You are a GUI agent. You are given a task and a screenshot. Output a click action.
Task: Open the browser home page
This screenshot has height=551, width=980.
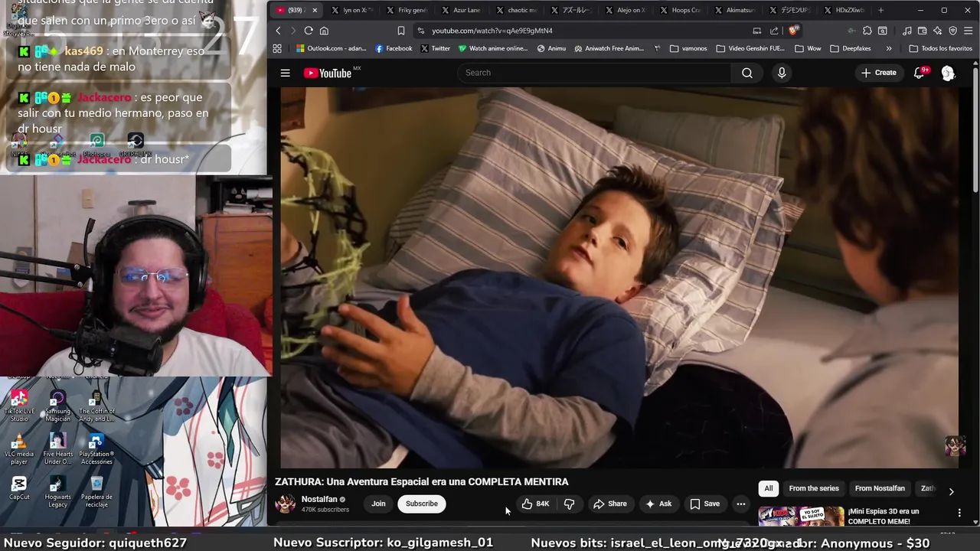[x=324, y=31]
